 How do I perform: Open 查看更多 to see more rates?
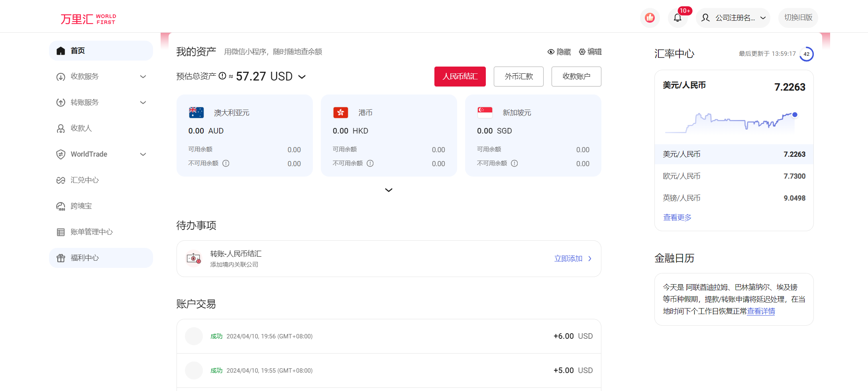pos(677,217)
